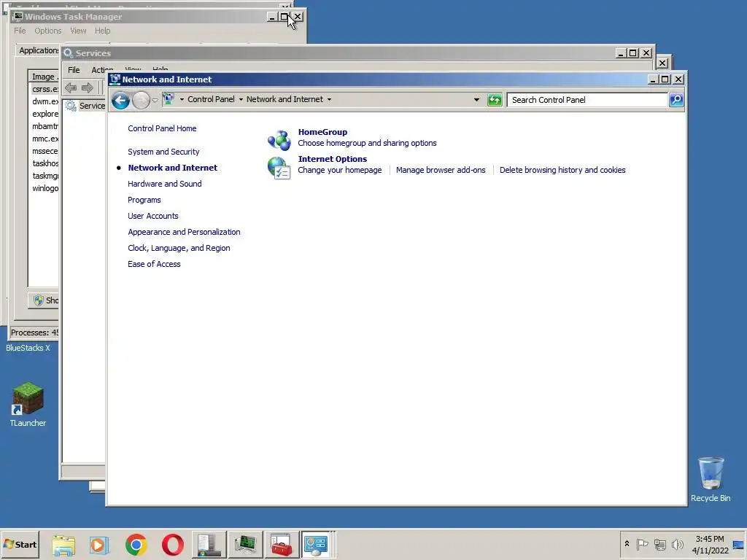
Task: Open the Internet Options heading link
Action: [x=333, y=159]
